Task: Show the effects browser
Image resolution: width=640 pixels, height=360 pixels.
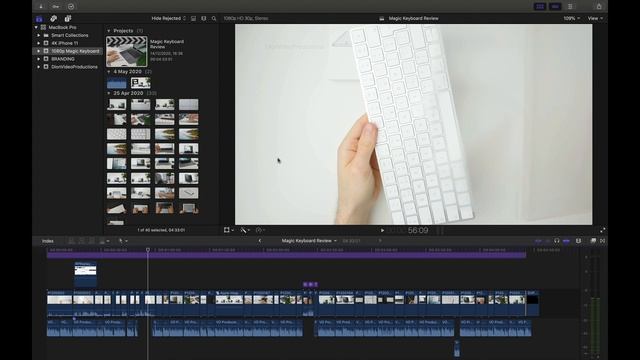Action: coord(593,241)
